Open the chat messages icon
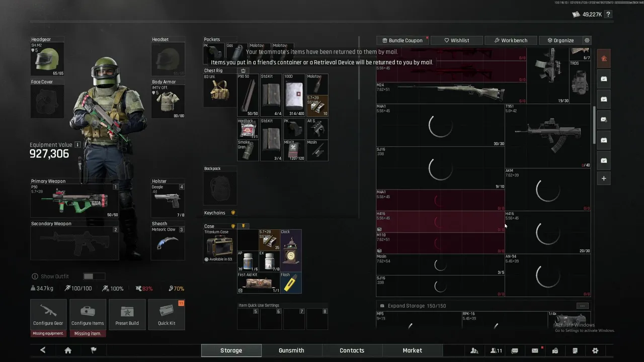644x362 pixels. point(515,350)
